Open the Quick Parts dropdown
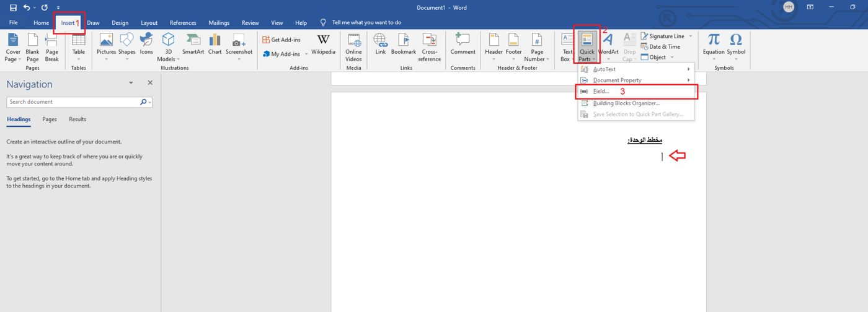 pos(587,47)
